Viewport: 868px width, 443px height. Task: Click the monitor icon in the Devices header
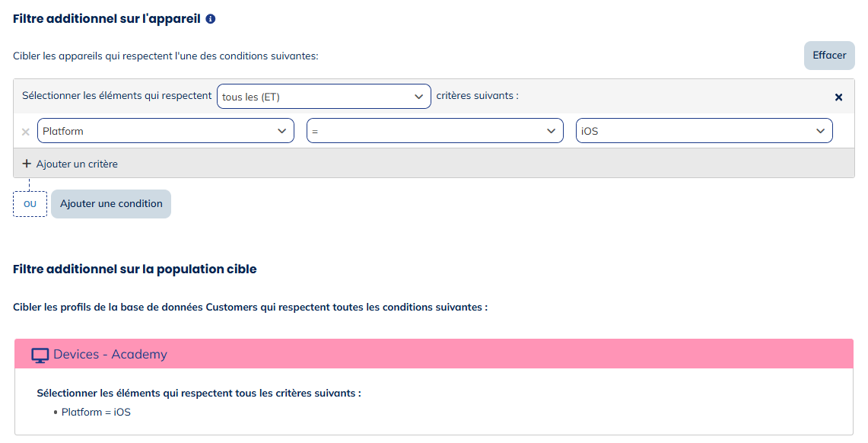40,355
